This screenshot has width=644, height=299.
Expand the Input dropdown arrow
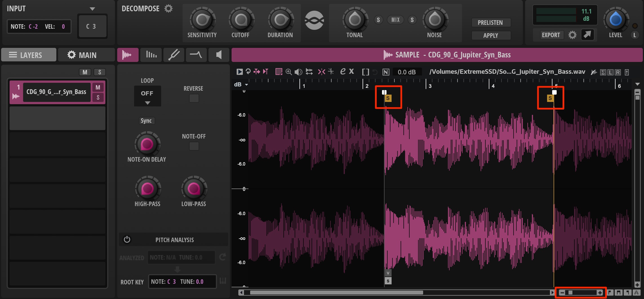[92, 9]
